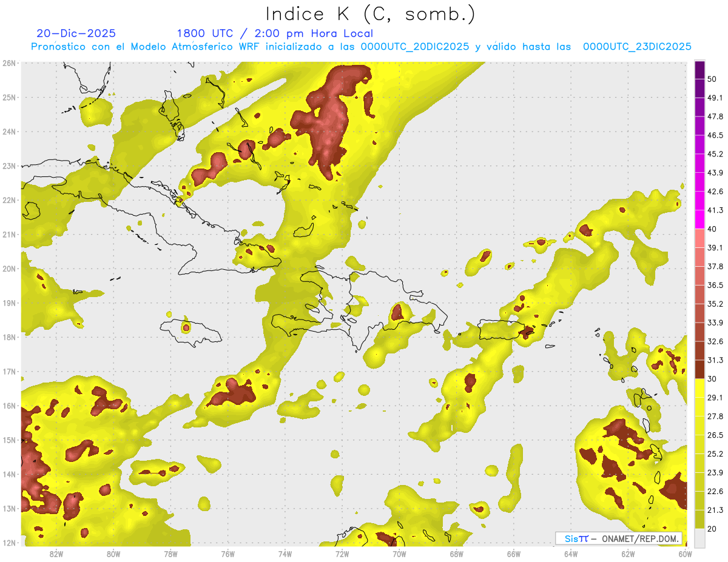This screenshot has height=562, width=728.
Task: Click the longitude label '64W'
Action: tap(571, 554)
